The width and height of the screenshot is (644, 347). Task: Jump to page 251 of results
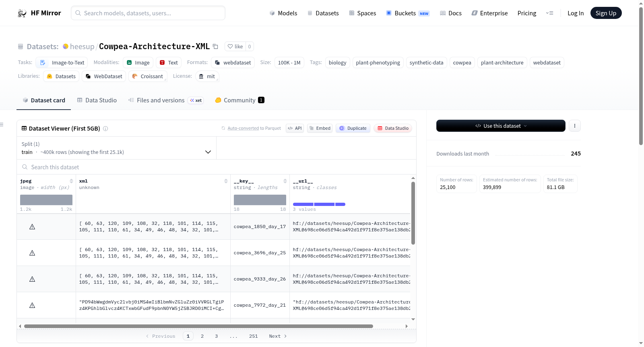pyautogui.click(x=253, y=336)
